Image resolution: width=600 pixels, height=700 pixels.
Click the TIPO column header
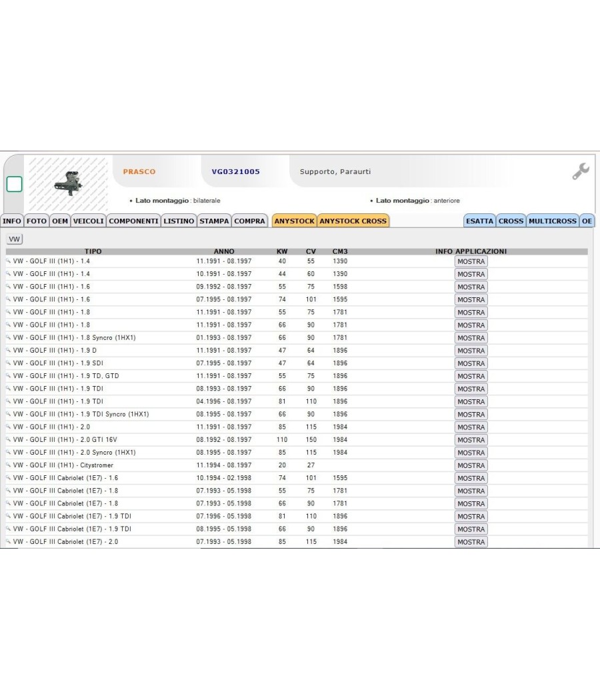coord(93,251)
